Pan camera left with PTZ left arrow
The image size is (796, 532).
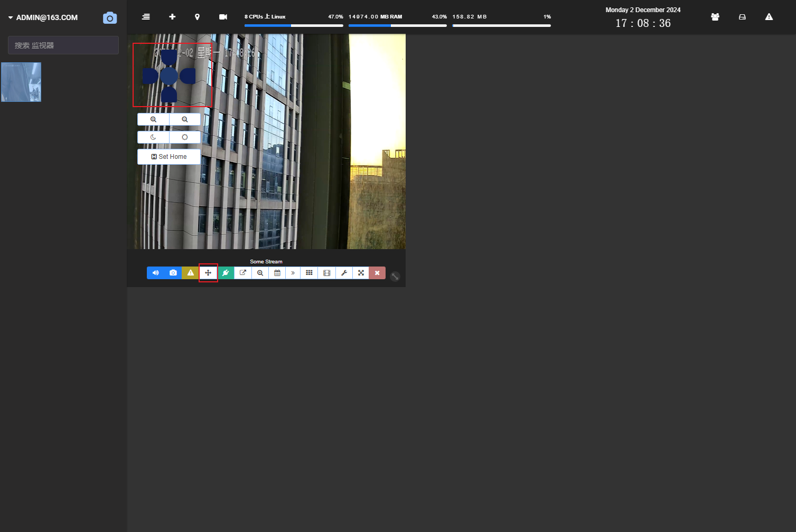tap(150, 76)
